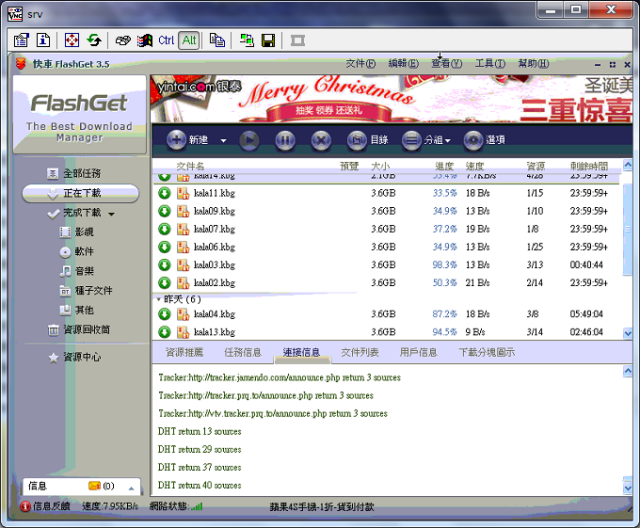Image resolution: width=640 pixels, height=528 pixels.
Task: Open the 幫助(H) menu
Action: 533,64
